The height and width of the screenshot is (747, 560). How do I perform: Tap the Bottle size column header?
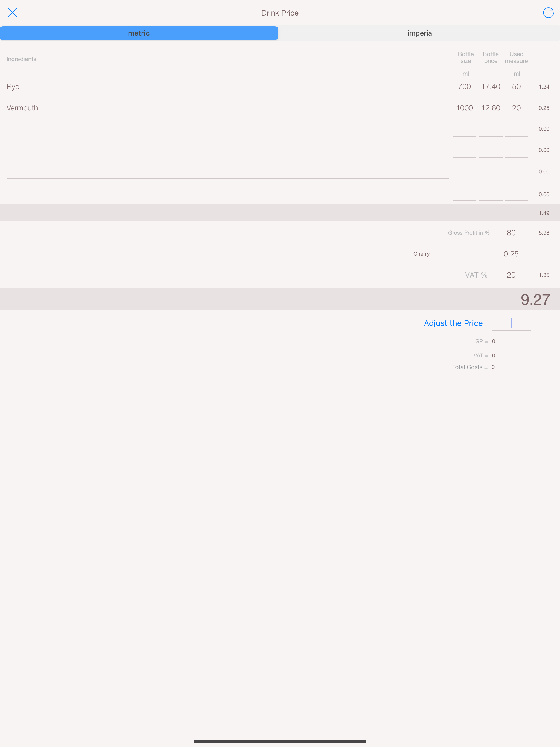(x=465, y=57)
